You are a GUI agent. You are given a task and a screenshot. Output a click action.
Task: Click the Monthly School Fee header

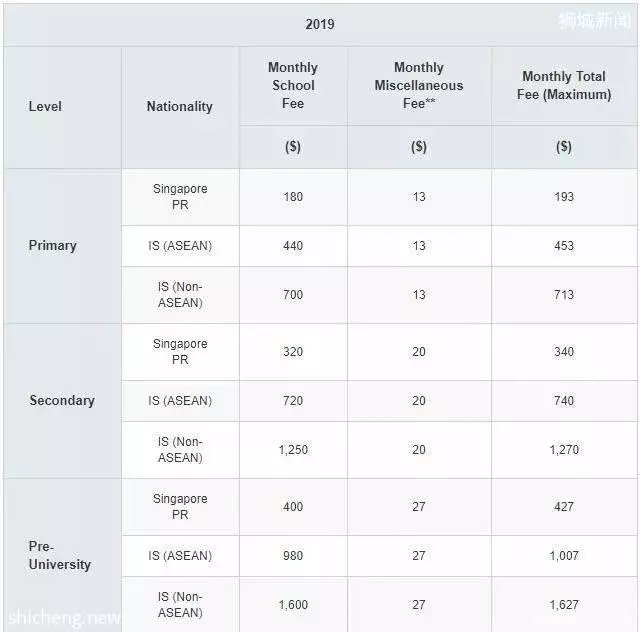tap(293, 85)
